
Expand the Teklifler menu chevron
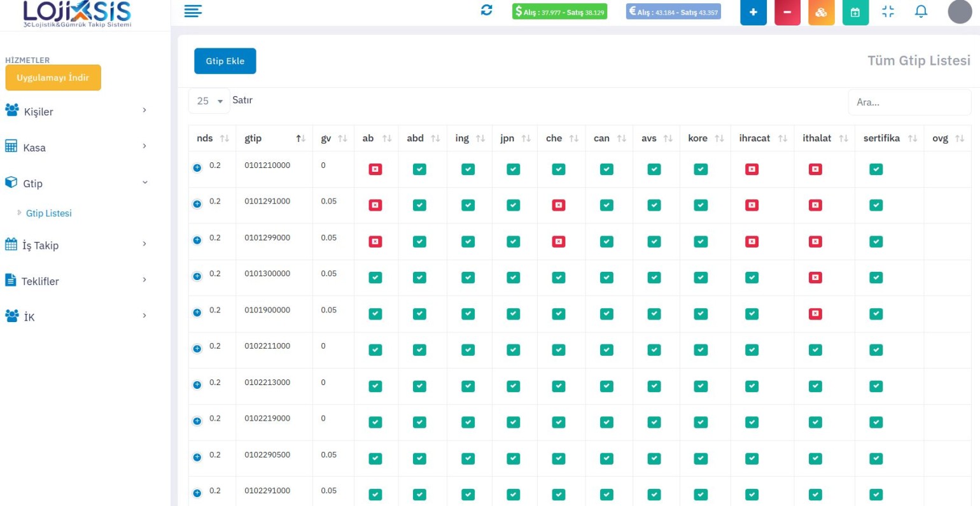pyautogui.click(x=144, y=279)
